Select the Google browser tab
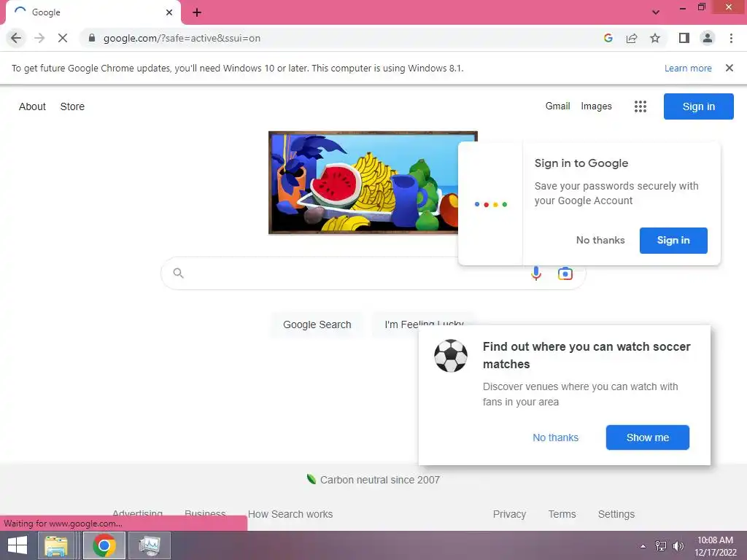The image size is (747, 560). click(x=93, y=12)
